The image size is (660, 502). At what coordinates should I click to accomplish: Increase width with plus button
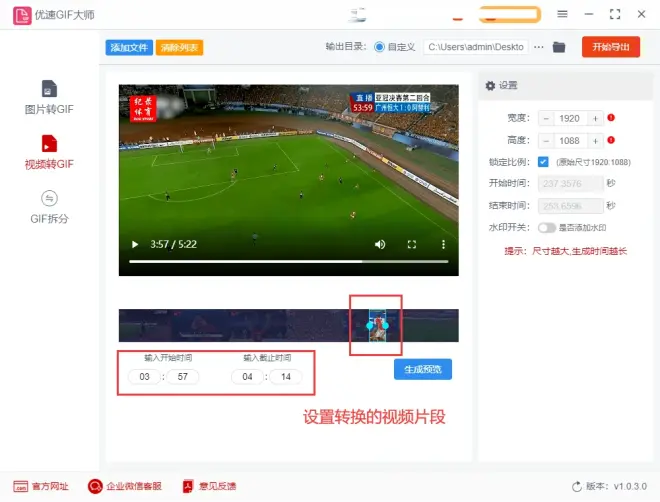tap(595, 119)
